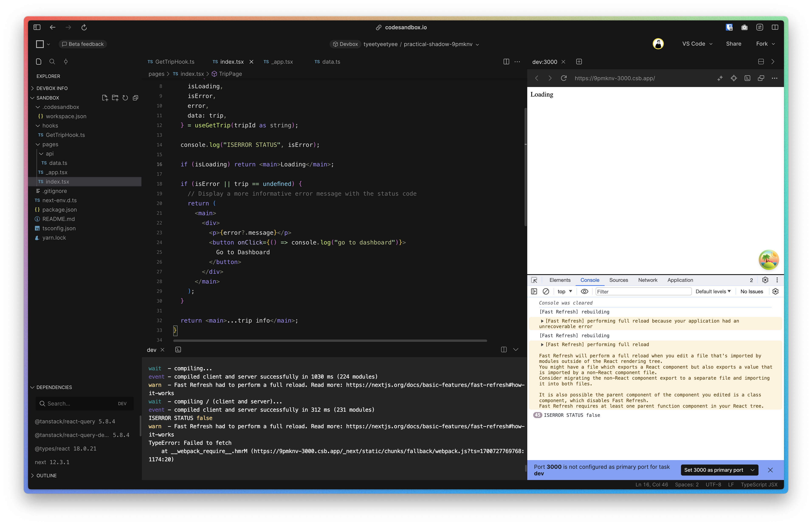Toggle the preview panel layout

(761, 62)
